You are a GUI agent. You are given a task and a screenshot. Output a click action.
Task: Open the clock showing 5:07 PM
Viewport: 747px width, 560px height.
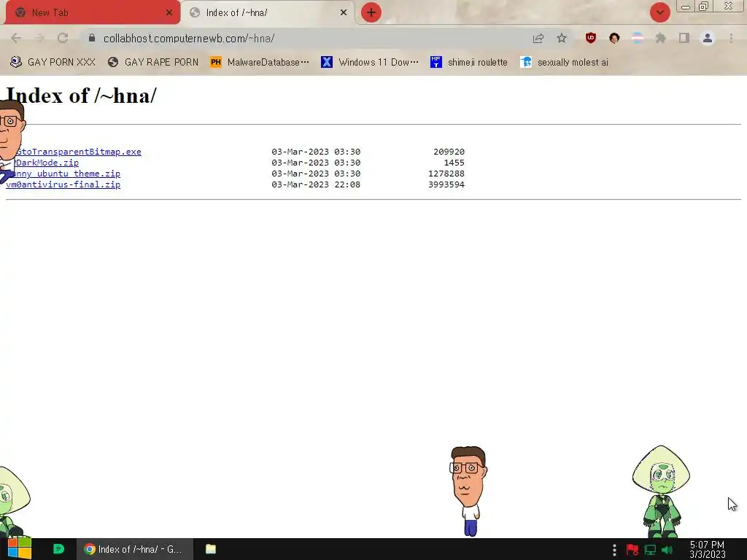coord(707,550)
